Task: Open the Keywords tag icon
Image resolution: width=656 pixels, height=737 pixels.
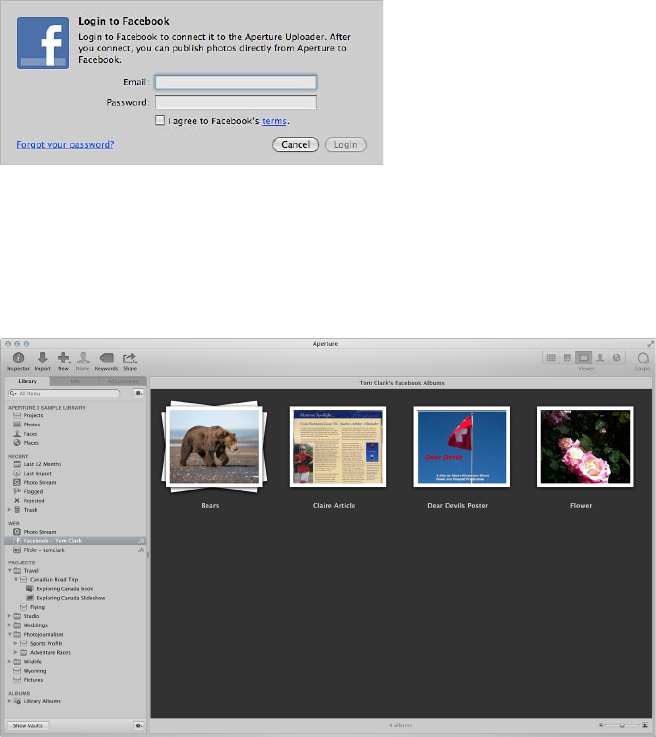Action: (x=107, y=358)
